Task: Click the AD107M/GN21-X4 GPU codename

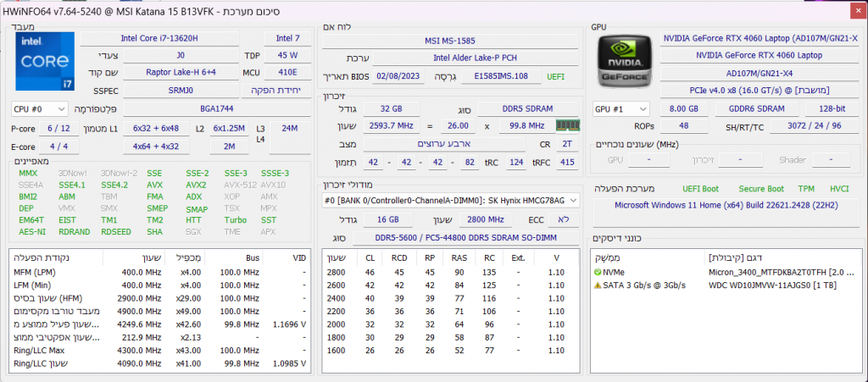Action: tap(759, 73)
